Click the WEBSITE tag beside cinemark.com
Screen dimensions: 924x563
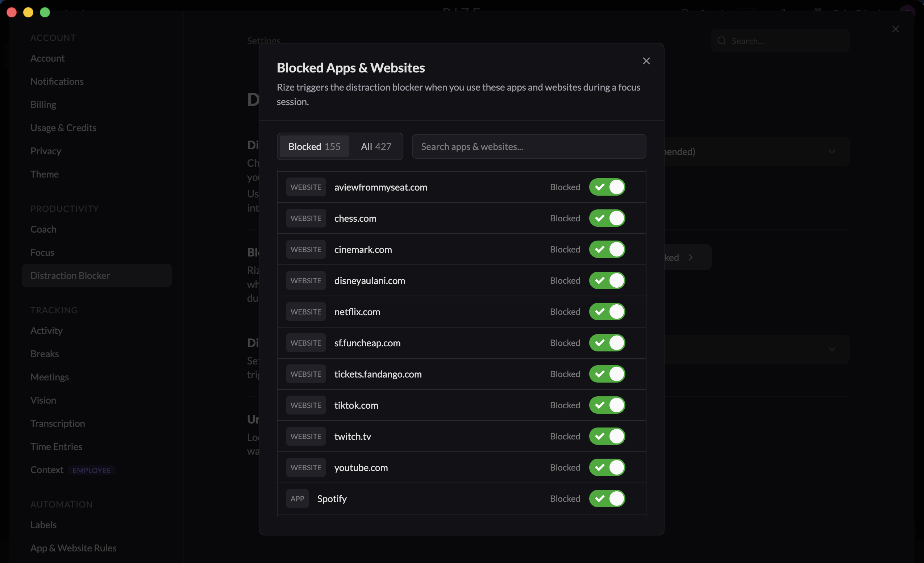pyautogui.click(x=305, y=249)
